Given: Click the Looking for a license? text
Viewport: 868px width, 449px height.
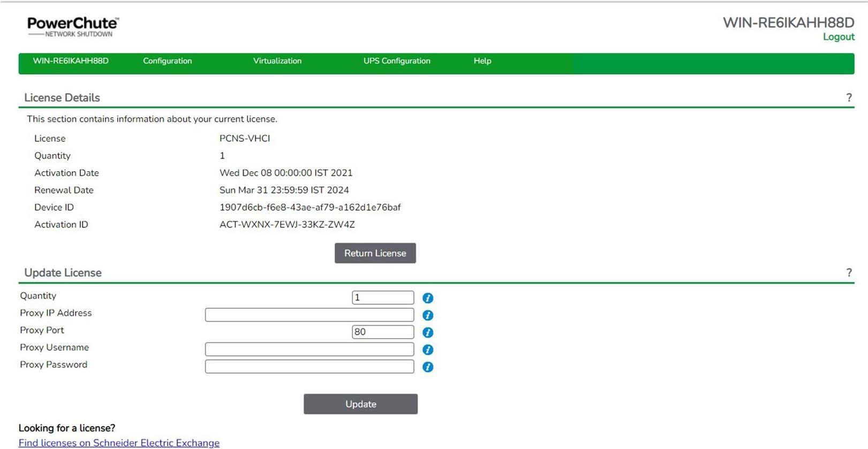Looking at the screenshot, I should pos(67,428).
